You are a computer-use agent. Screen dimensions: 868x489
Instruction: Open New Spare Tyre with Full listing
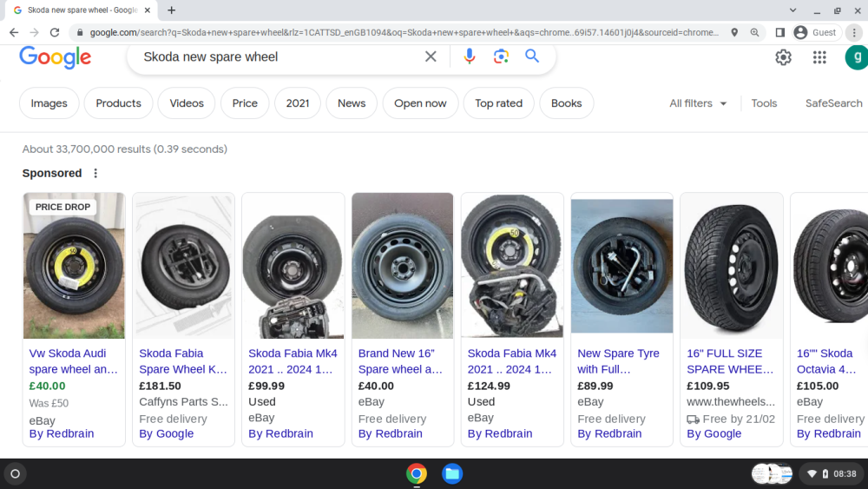click(618, 361)
